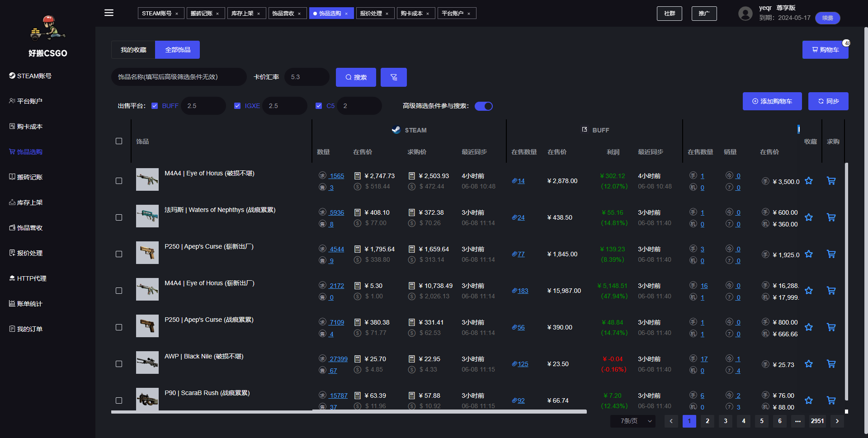868x438 pixels.
Task: Click the 续费 renew button
Action: click(828, 18)
